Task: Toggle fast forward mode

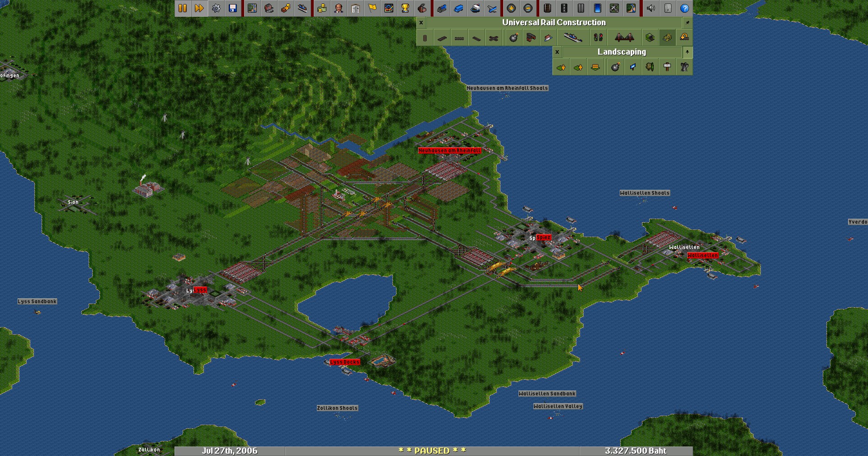Action: pyautogui.click(x=199, y=8)
